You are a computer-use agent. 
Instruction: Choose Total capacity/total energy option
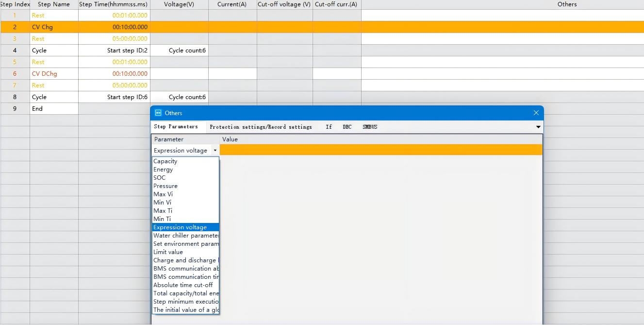(x=185, y=293)
